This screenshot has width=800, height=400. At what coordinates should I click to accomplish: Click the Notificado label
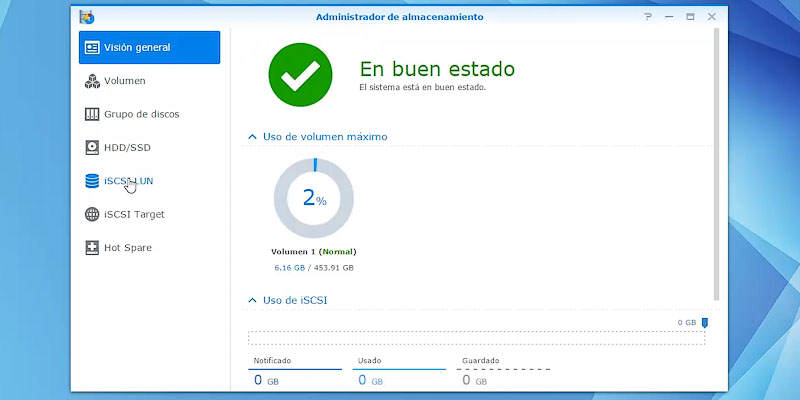click(x=272, y=361)
